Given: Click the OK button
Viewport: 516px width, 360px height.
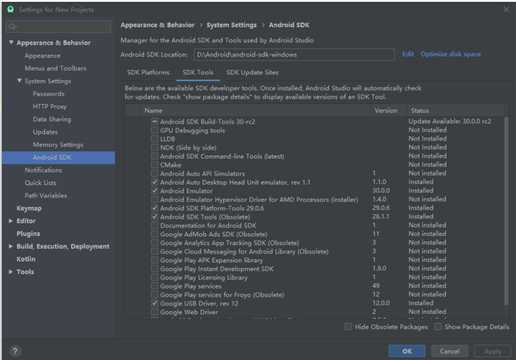Looking at the screenshot, I should [407, 351].
